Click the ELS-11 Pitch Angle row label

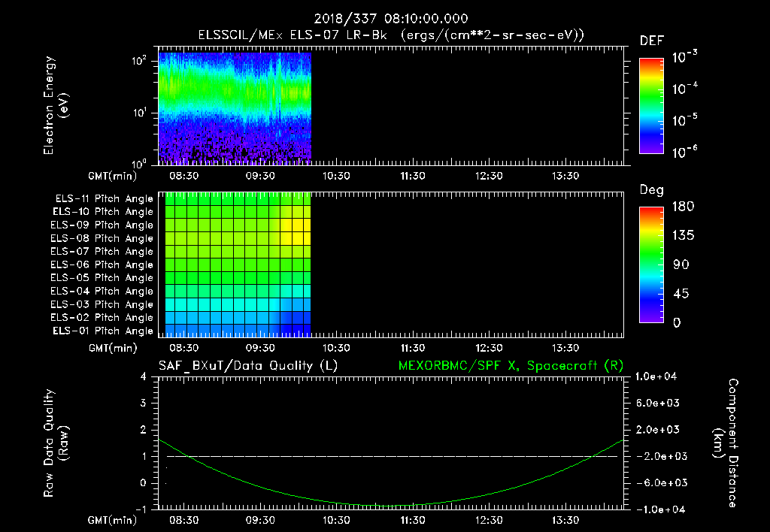click(104, 199)
